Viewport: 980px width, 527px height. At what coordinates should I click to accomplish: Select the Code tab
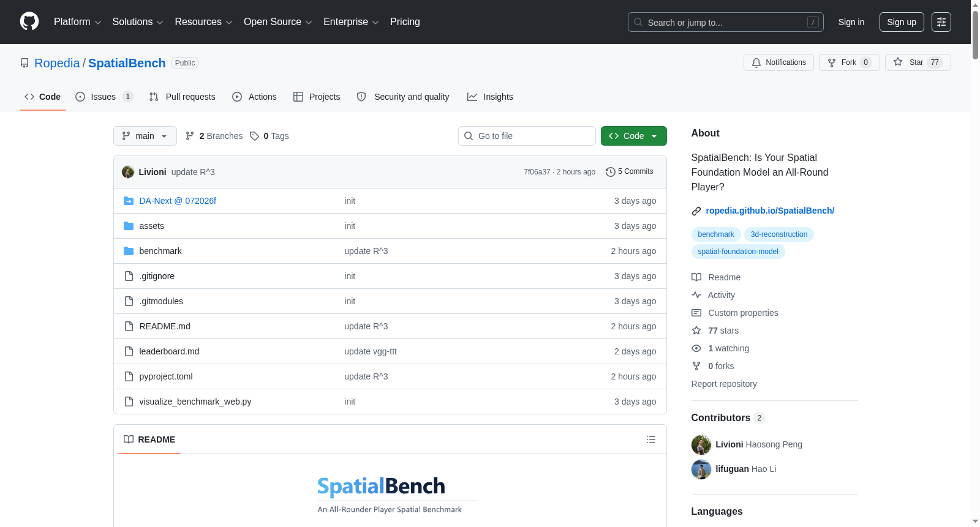[43, 97]
